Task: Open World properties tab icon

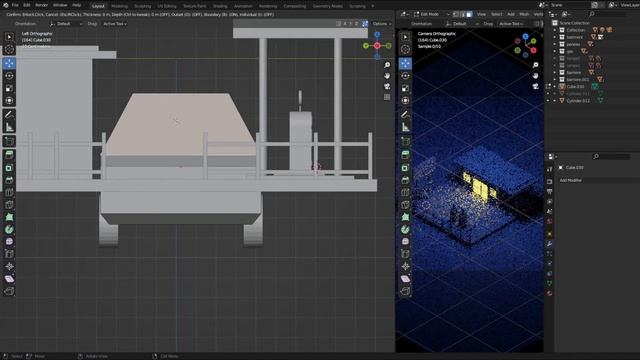Action: pos(550,221)
